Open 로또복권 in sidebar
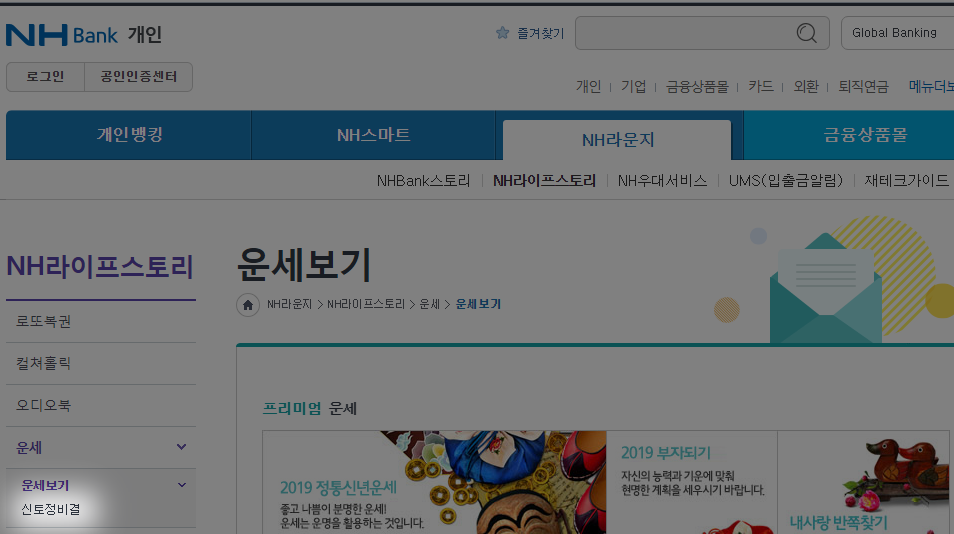The height and width of the screenshot is (534, 954). coord(101,321)
